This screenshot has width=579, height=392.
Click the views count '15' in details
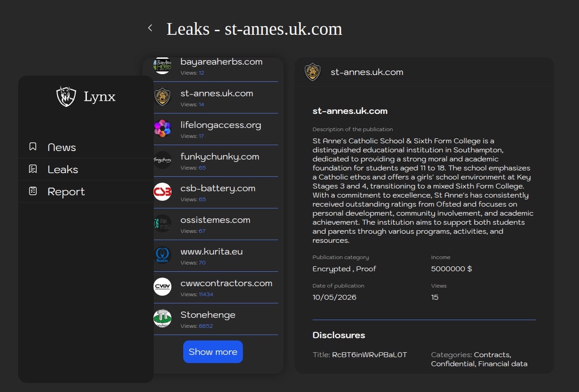click(x=435, y=297)
